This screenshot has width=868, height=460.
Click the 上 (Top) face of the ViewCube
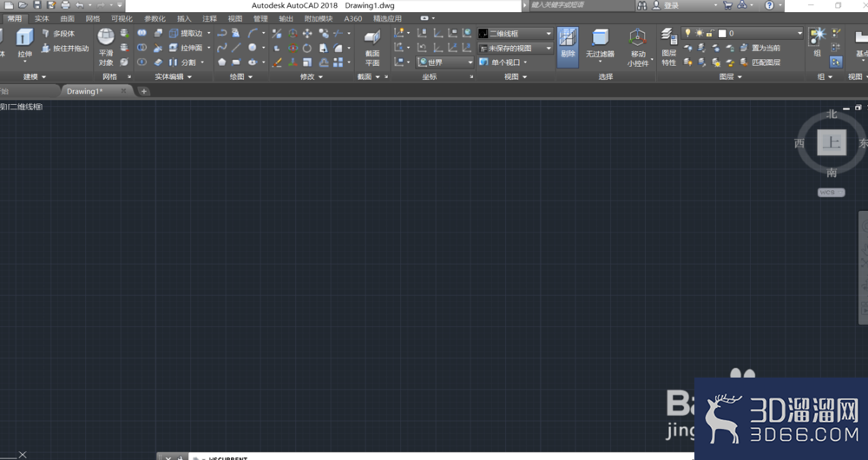[x=832, y=143]
